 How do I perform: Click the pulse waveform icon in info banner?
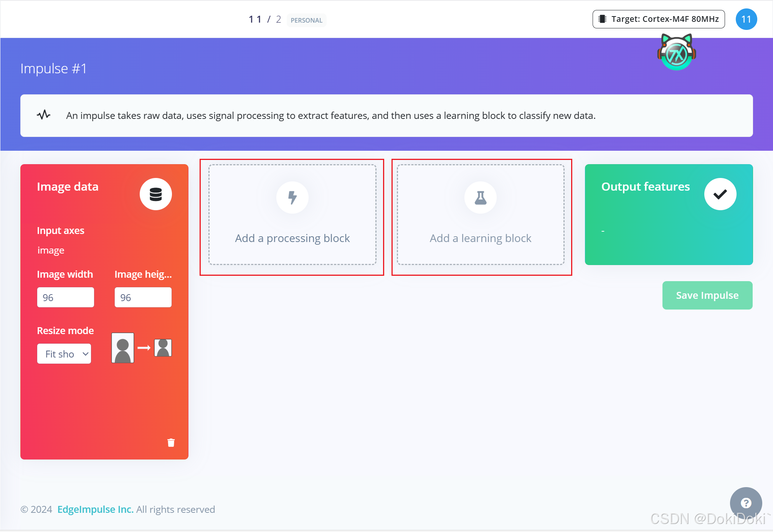pos(44,115)
